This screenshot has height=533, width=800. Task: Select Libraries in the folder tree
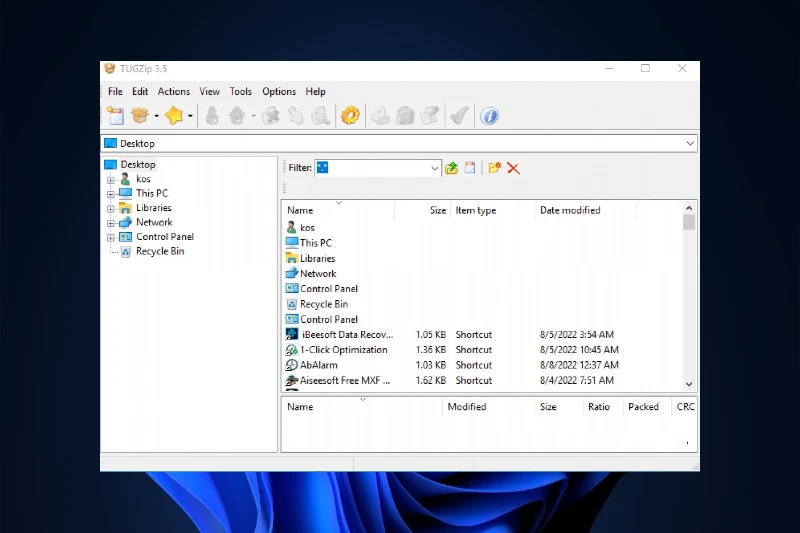click(x=154, y=208)
